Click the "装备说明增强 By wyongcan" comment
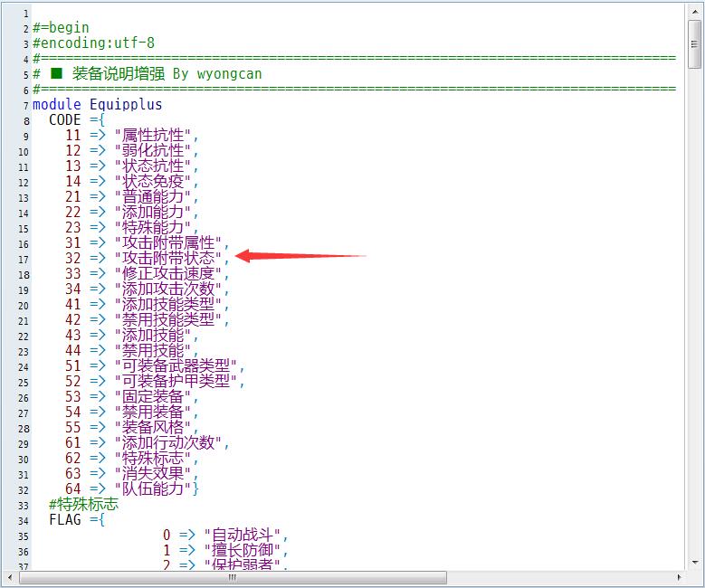Screen dimensions: 705x588 167,73
